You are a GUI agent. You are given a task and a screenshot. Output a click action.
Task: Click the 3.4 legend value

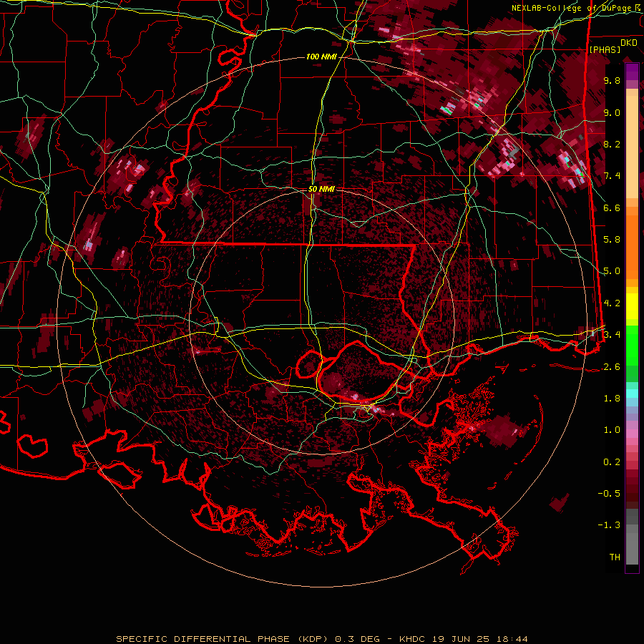coord(612,335)
